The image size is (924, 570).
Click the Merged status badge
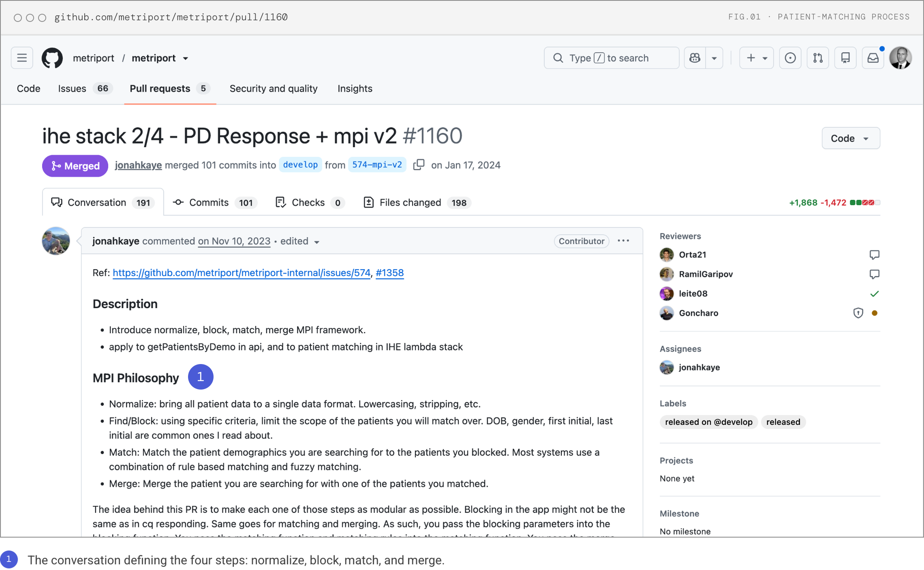[x=75, y=166]
